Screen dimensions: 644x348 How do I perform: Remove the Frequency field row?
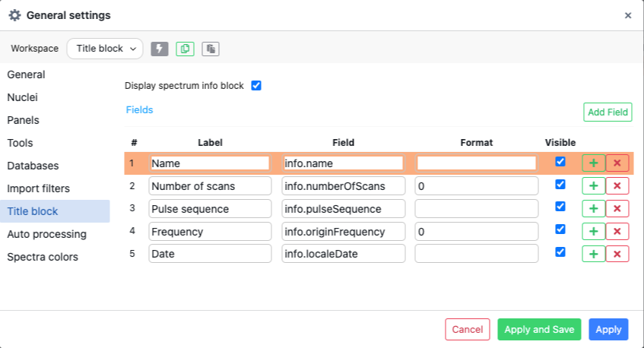coord(617,232)
